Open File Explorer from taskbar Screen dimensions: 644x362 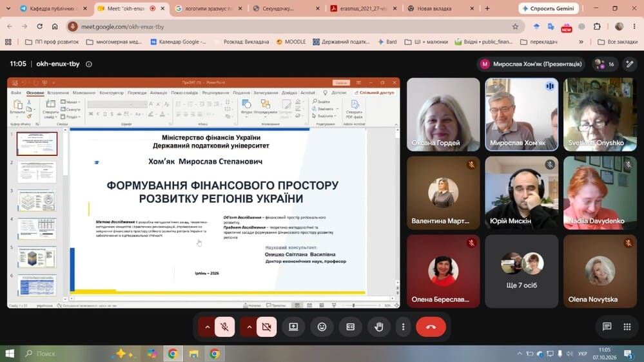click(x=194, y=354)
